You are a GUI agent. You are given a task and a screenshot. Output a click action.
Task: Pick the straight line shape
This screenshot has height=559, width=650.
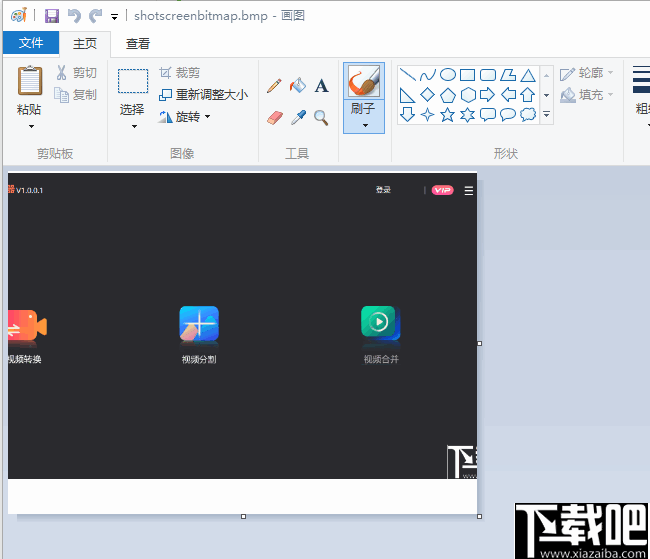coord(407,75)
